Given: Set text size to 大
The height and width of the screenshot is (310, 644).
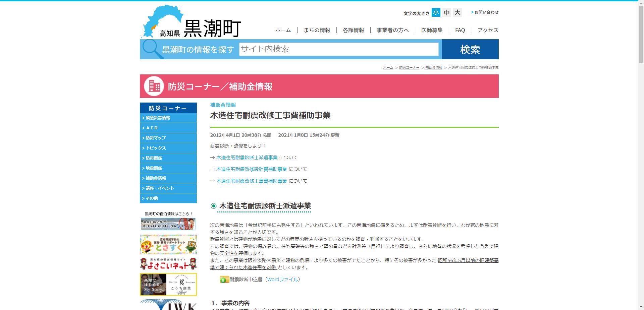Looking at the screenshot, I should pos(457,12).
